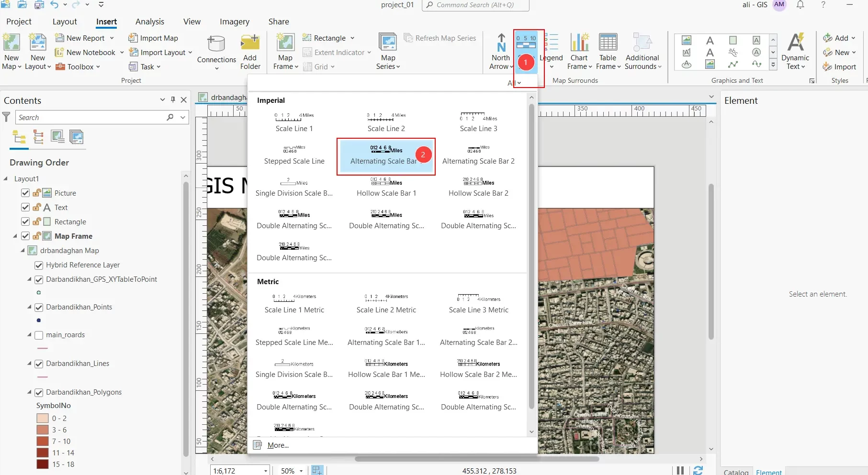Screen dimensions: 868x475
Task: Toggle Rectangle element visibility checkbox
Action: click(25, 221)
